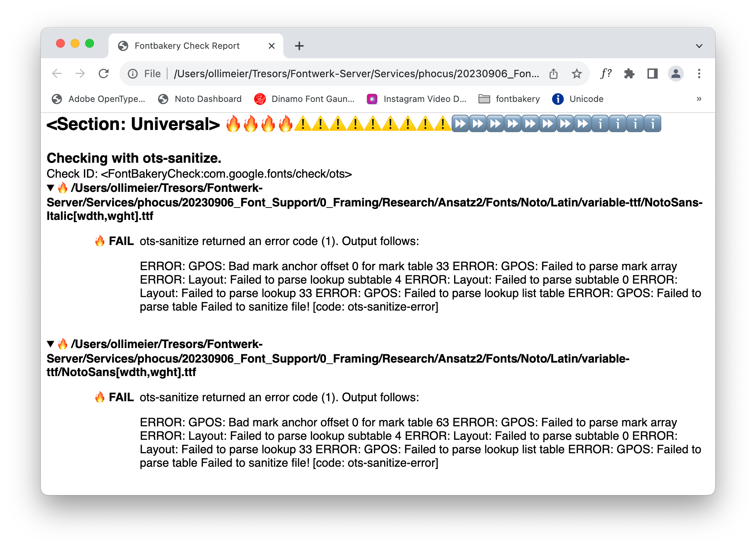The height and width of the screenshot is (549, 756).
Task: Click the page reload button
Action: (x=104, y=74)
